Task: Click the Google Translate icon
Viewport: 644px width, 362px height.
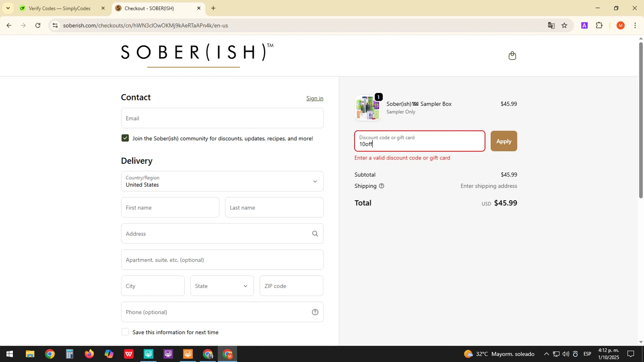Action: pos(551,25)
